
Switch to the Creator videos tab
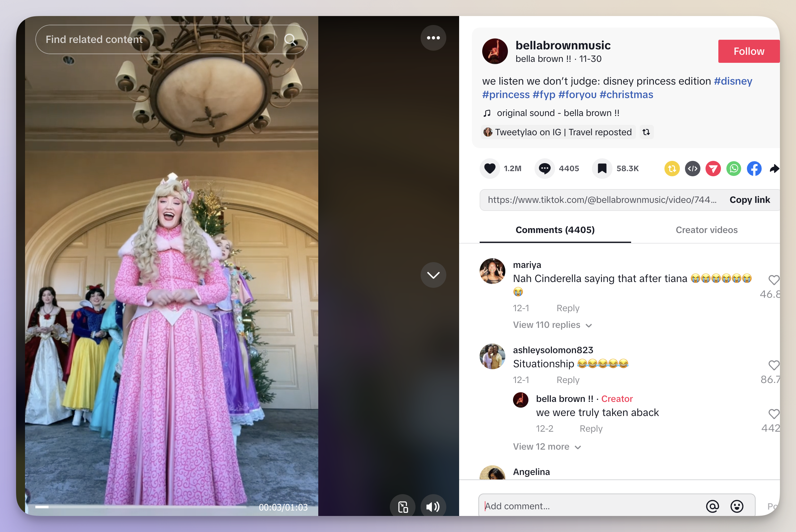[706, 230]
